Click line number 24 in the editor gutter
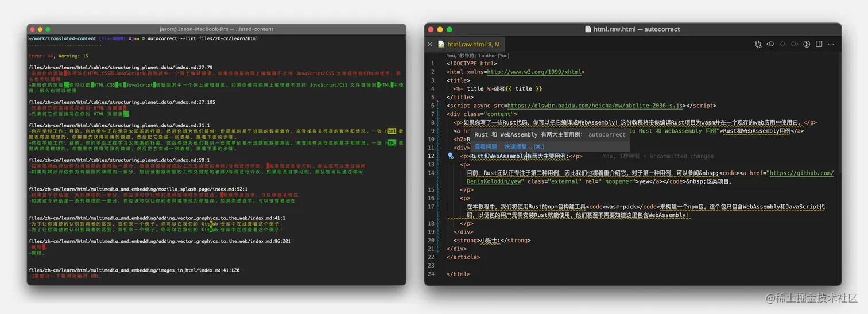Image resolution: width=868 pixels, height=314 pixels. click(431, 274)
